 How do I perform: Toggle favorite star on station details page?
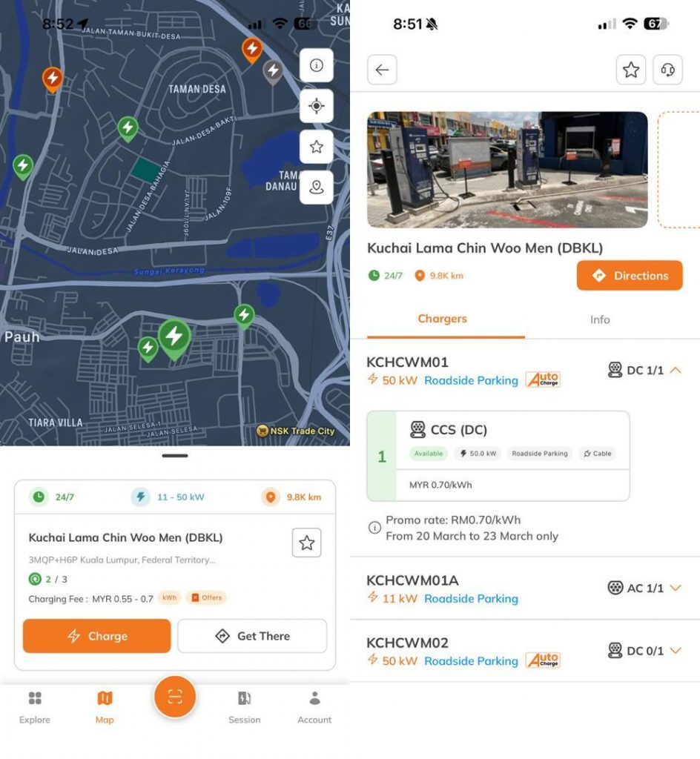631,70
